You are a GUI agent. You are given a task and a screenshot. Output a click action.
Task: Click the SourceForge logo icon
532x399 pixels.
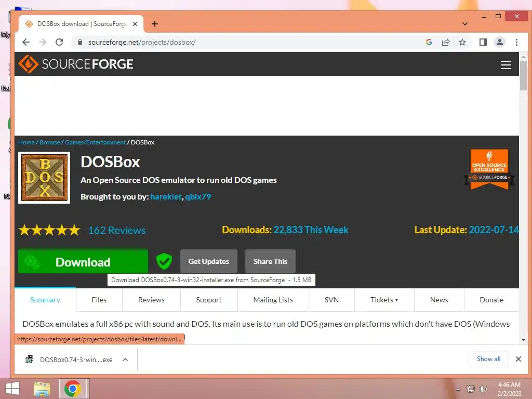[28, 64]
